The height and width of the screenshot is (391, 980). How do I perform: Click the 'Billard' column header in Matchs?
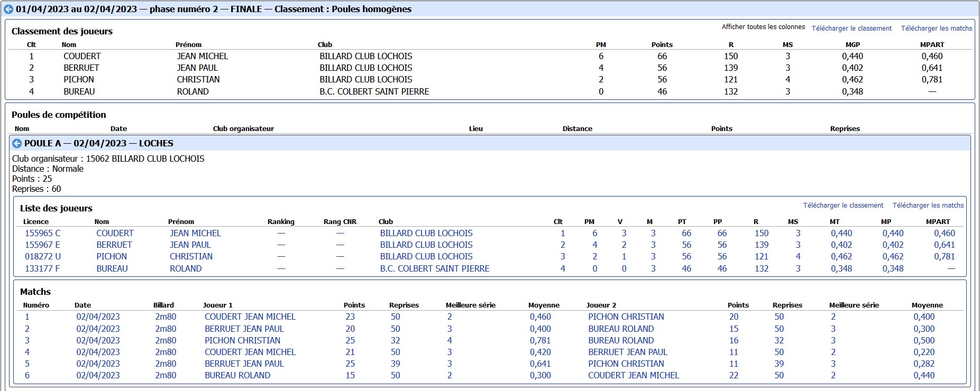click(163, 305)
